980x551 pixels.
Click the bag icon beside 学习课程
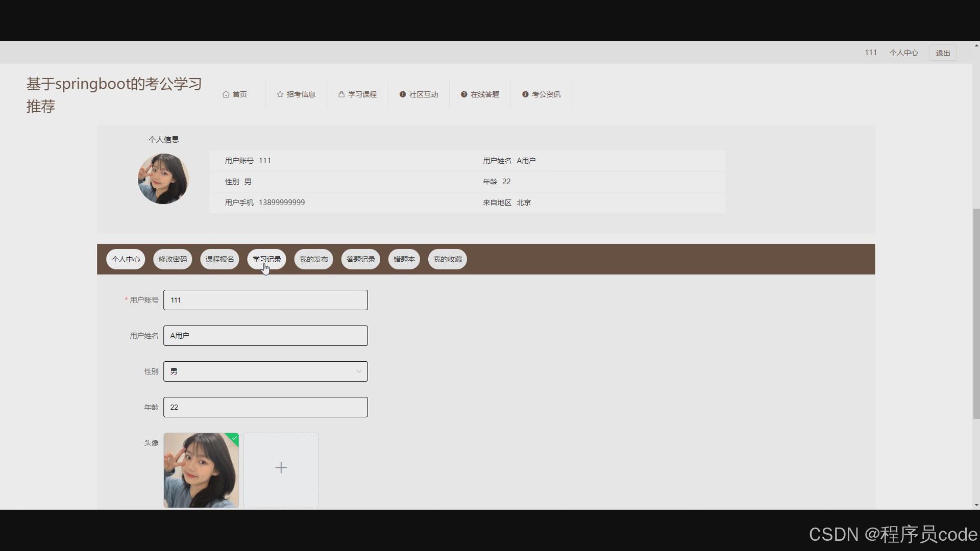[341, 94]
